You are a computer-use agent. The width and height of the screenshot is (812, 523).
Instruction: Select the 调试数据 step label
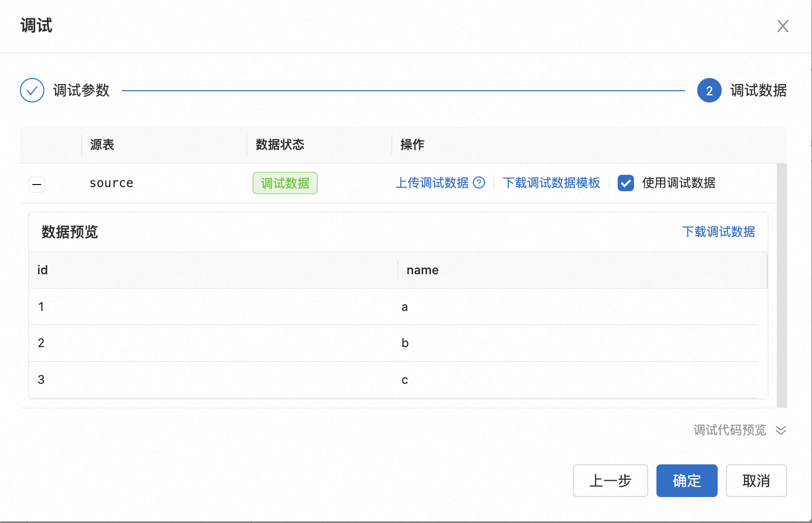758,90
